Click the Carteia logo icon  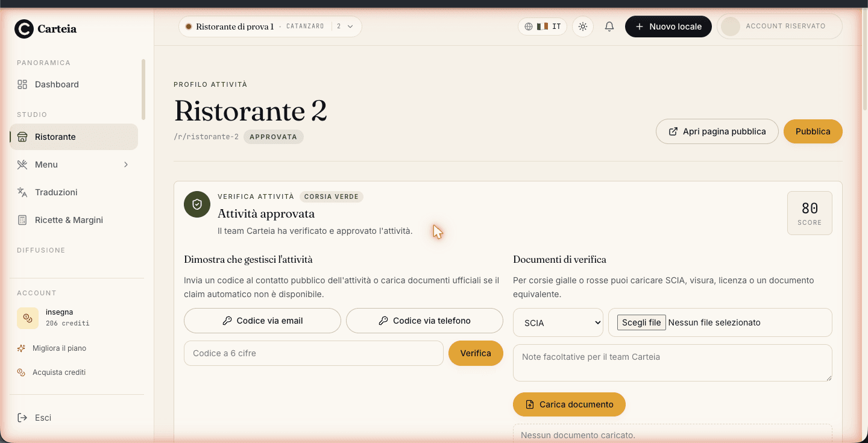pyautogui.click(x=24, y=29)
